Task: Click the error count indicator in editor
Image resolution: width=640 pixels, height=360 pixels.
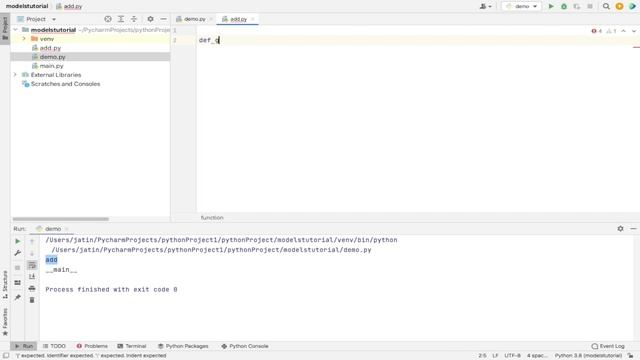Action: (596, 31)
